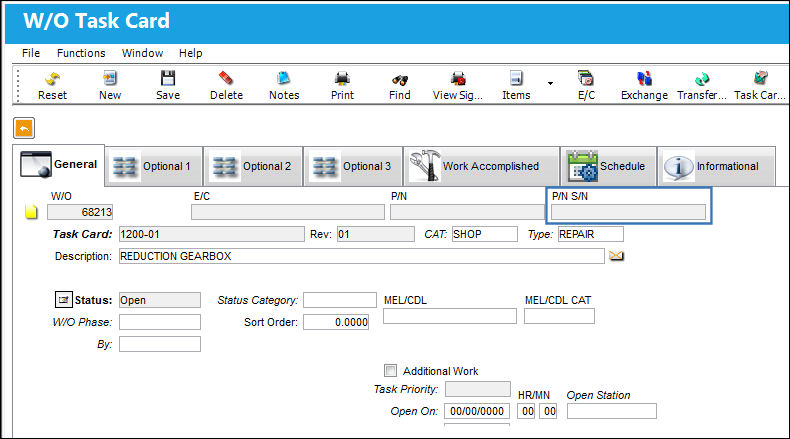
Task: Expand the arrow next to Items
Action: (550, 84)
